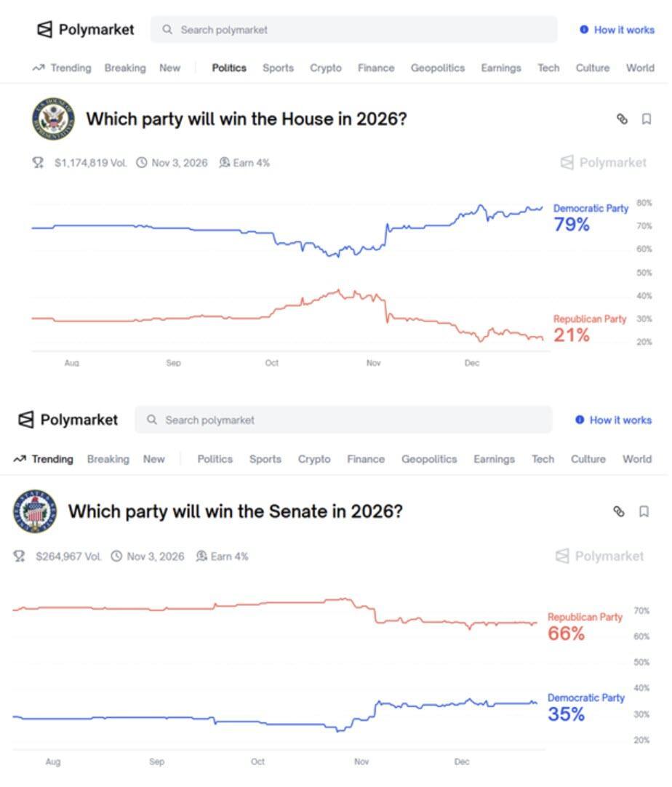Screen dimensions: 672x787
Task: Open Earnings in the lower navigation
Action: point(494,460)
